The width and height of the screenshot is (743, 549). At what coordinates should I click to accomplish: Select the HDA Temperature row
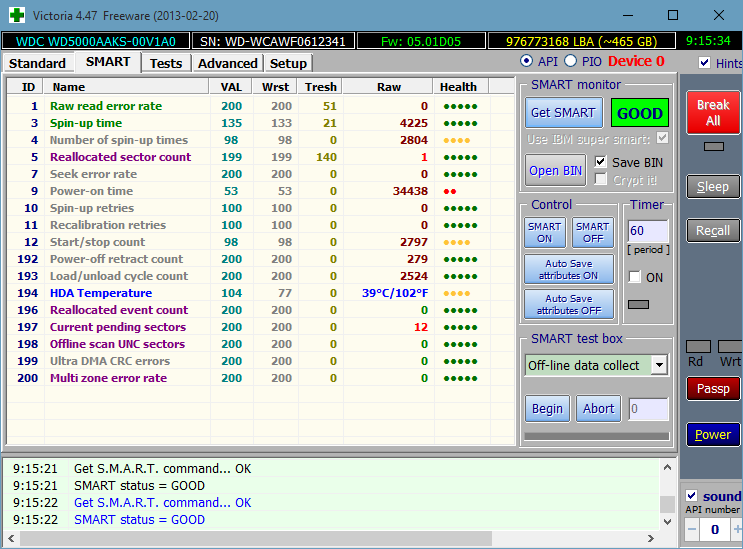coord(261,293)
